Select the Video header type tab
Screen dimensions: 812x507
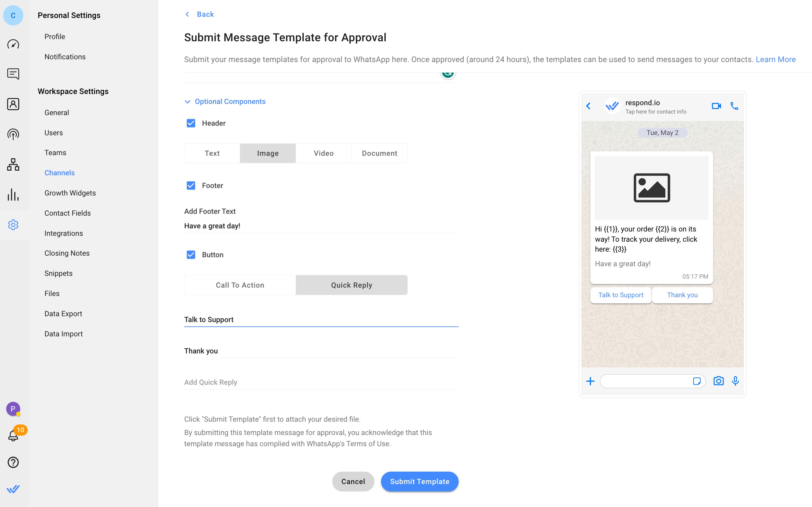tap(324, 153)
